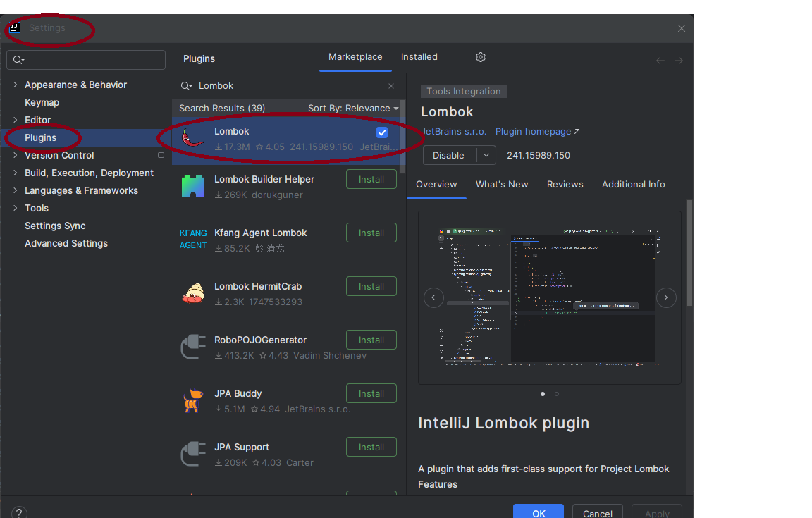
Task: Expand Languages & Frameworks section
Action: [x=15, y=190]
